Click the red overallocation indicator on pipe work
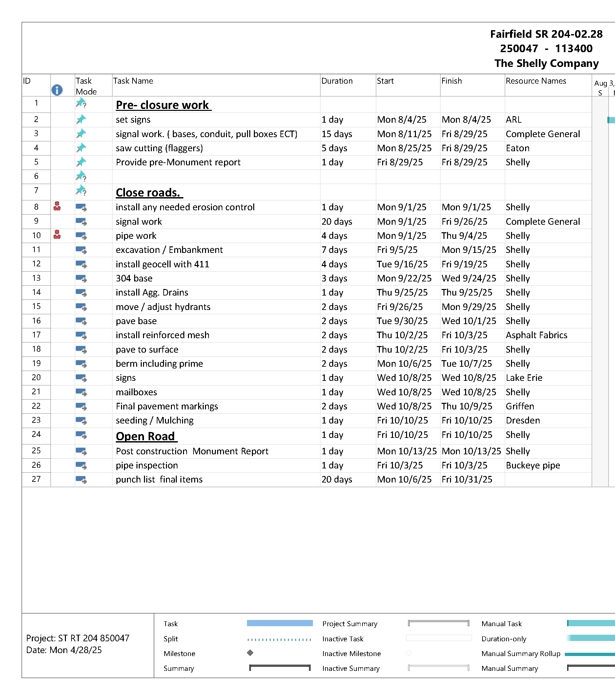This screenshot has height=700, width=615. pos(57,235)
